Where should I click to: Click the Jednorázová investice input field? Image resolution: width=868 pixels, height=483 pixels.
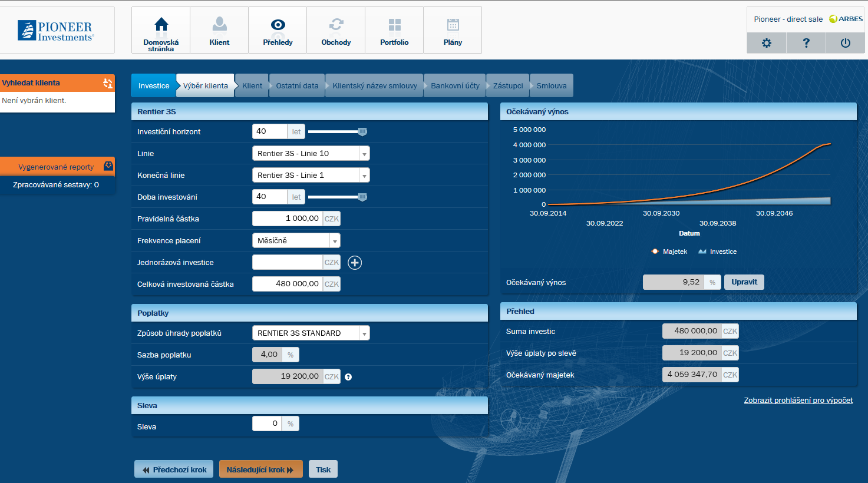coord(288,262)
